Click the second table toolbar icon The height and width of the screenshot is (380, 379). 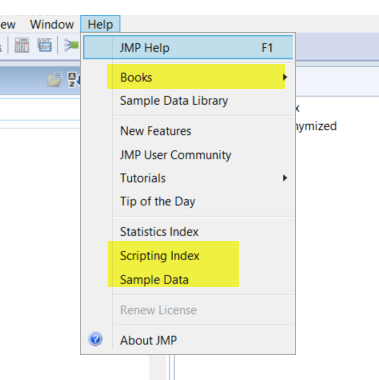pos(44,45)
